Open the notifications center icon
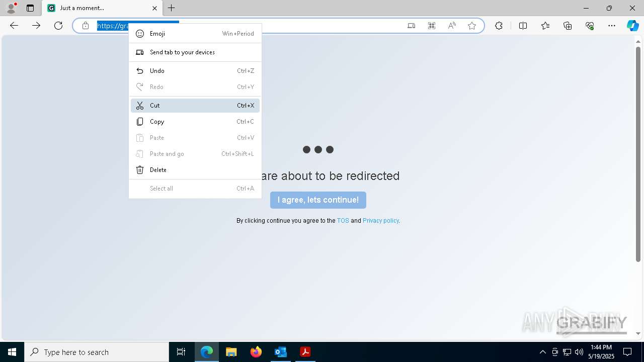644x362 pixels. point(627,352)
